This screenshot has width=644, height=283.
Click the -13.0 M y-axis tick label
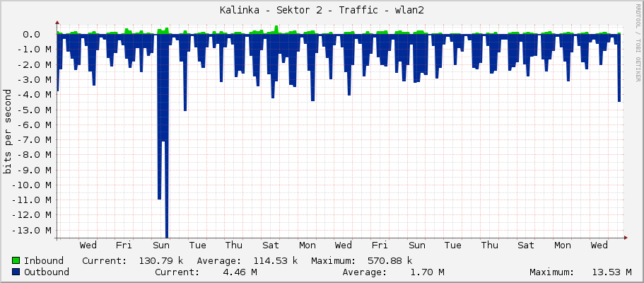pyautogui.click(x=31, y=231)
